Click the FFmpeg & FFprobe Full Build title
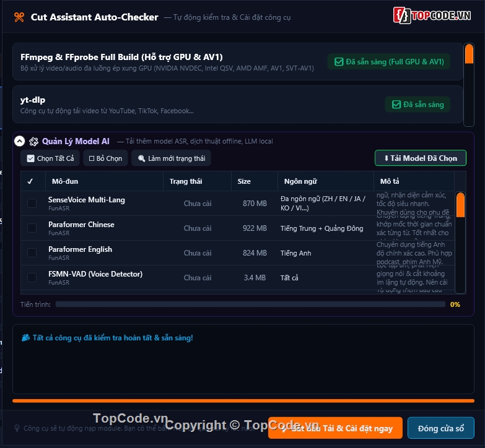 click(x=121, y=57)
